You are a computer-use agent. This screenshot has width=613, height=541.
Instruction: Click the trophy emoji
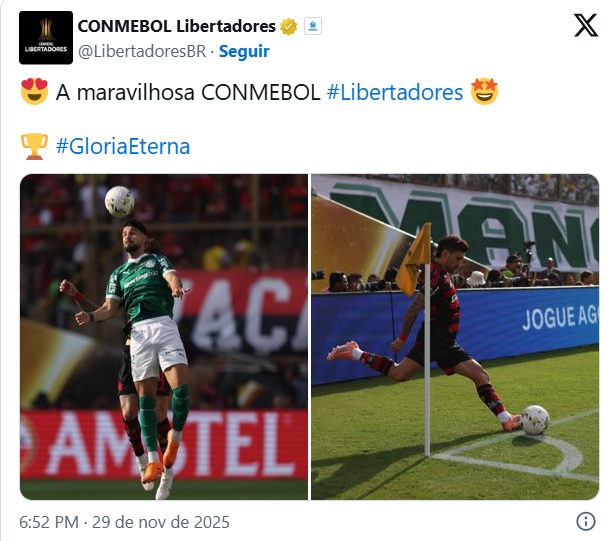coord(34,146)
